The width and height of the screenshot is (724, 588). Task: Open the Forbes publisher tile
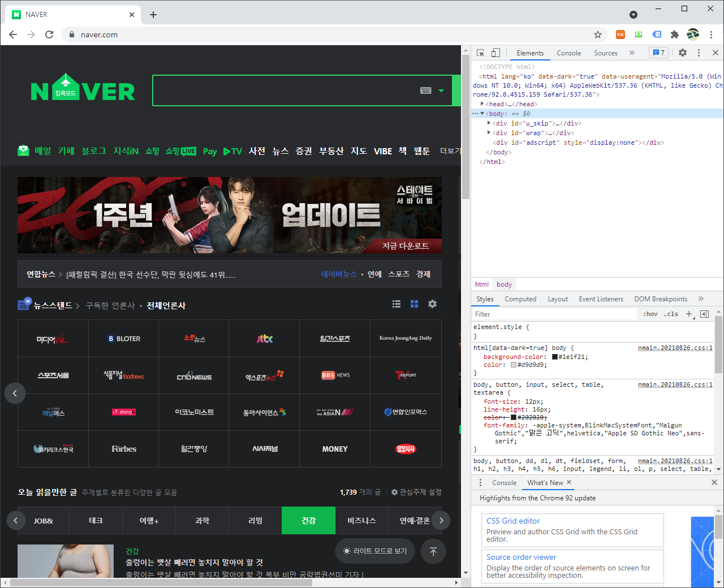(123, 449)
